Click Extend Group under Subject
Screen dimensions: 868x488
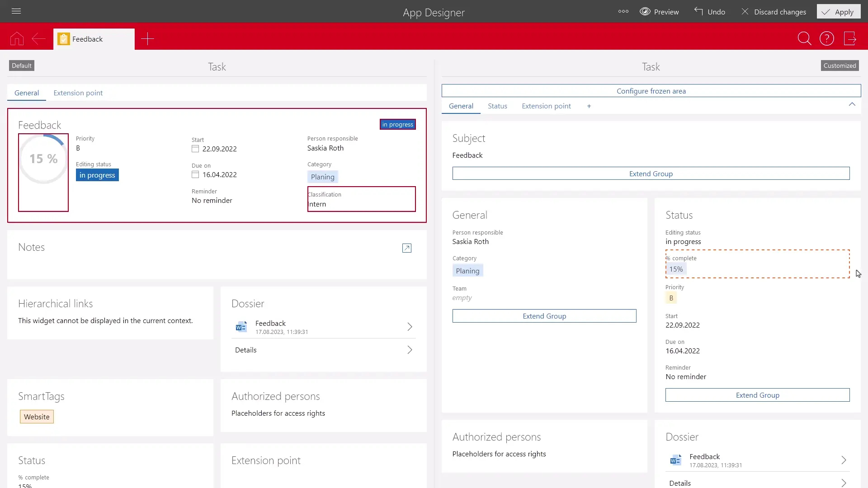pyautogui.click(x=651, y=174)
